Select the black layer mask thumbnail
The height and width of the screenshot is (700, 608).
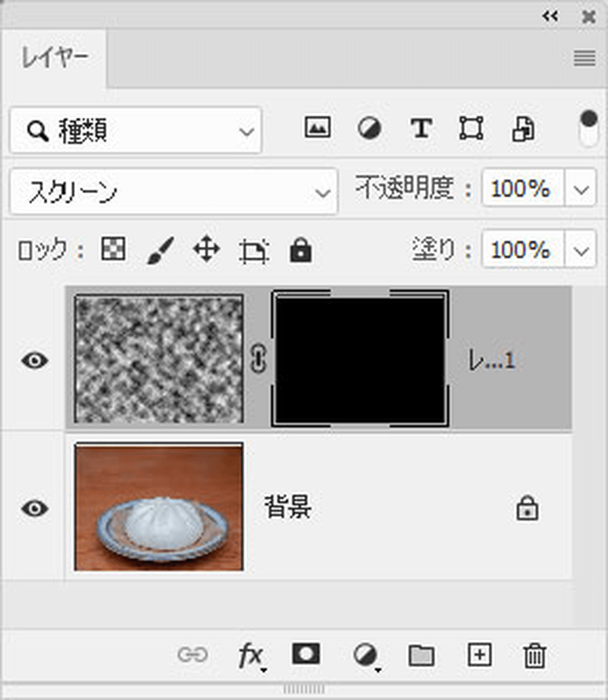pyautogui.click(x=360, y=358)
